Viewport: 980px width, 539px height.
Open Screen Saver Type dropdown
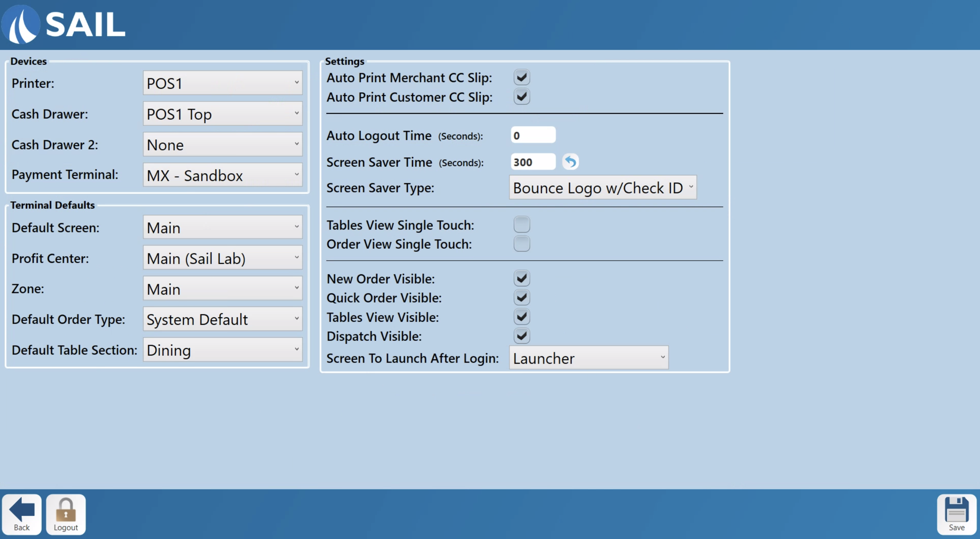pos(603,188)
